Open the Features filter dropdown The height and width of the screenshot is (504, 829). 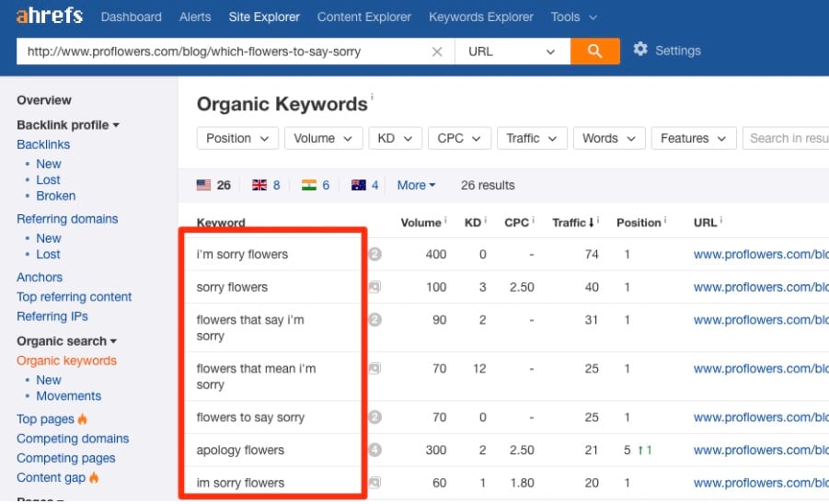(694, 138)
